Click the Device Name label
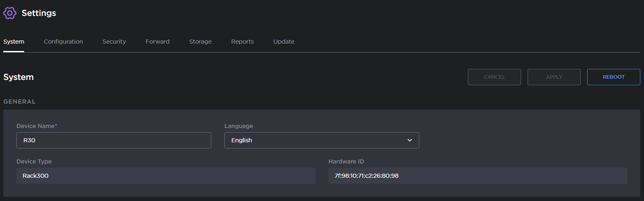The height and width of the screenshot is (201, 644). coord(36,126)
